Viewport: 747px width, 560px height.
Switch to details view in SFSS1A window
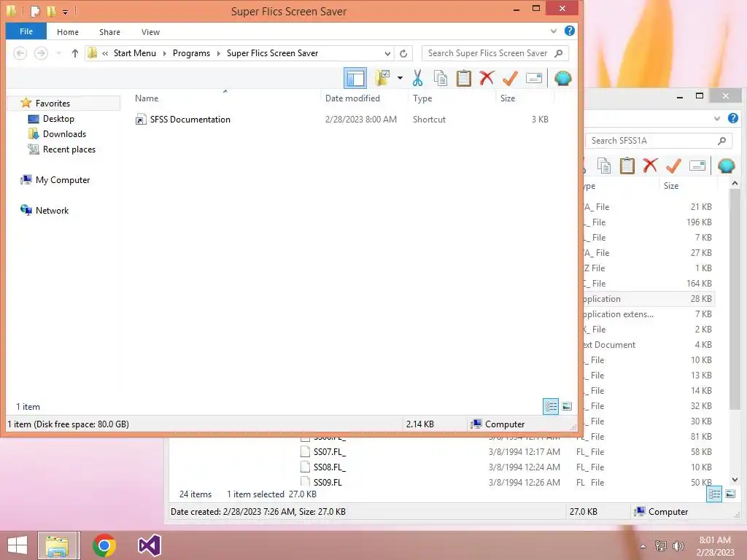[715, 494]
